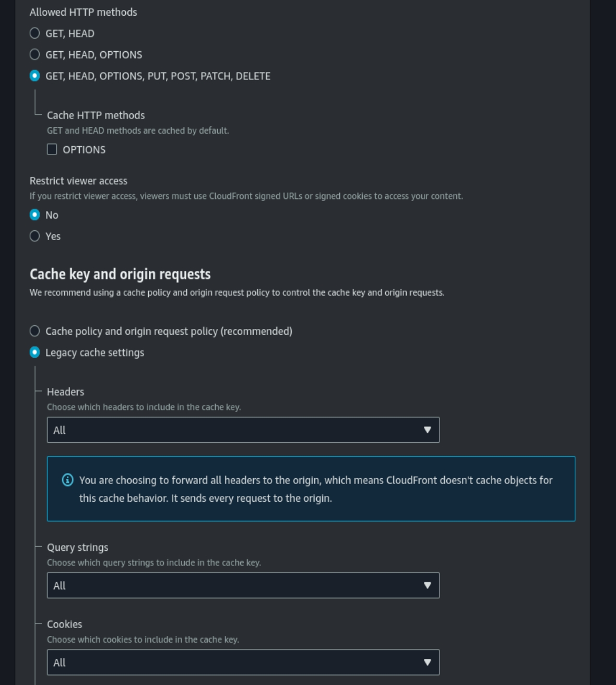Choose Cache policy and origin request policy

click(35, 331)
